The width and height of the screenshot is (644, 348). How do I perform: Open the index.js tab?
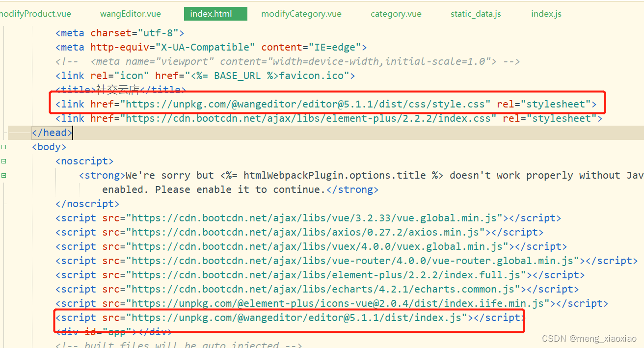pyautogui.click(x=546, y=13)
